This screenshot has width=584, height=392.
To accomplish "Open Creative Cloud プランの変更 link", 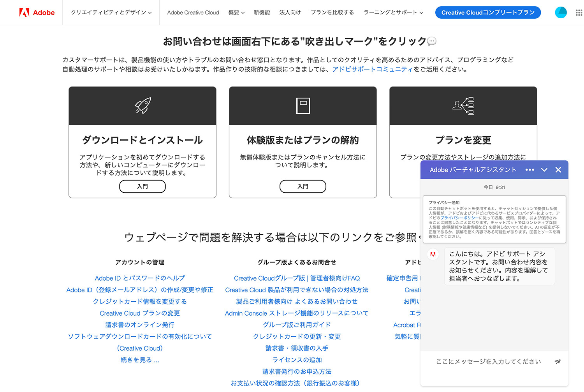I will [x=140, y=313].
